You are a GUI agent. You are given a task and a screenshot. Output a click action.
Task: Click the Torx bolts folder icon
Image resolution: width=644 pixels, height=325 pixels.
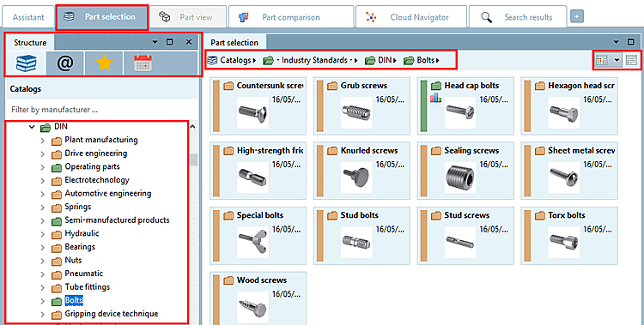(540, 215)
